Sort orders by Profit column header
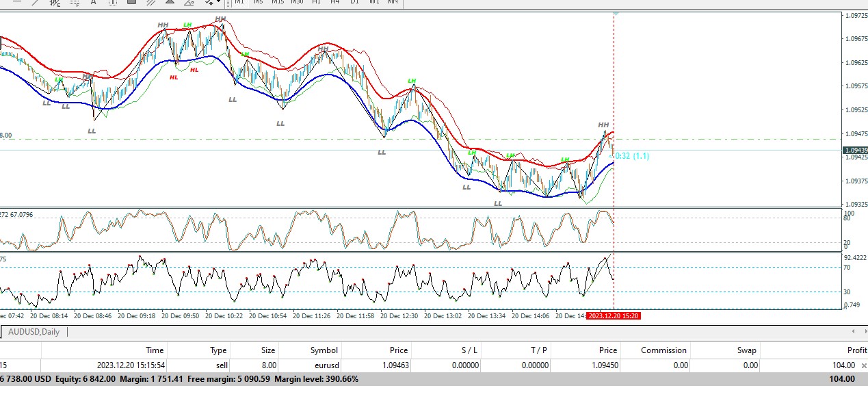868x401 pixels. pos(856,350)
